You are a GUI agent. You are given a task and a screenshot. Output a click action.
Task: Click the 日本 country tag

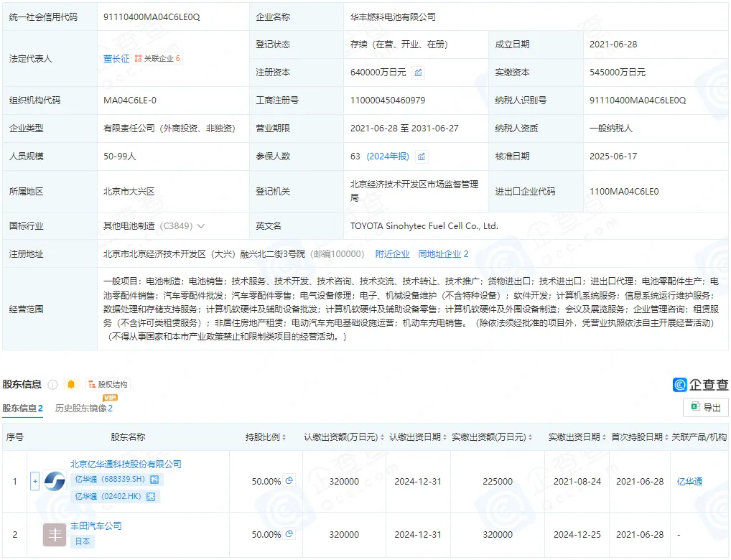pos(83,541)
